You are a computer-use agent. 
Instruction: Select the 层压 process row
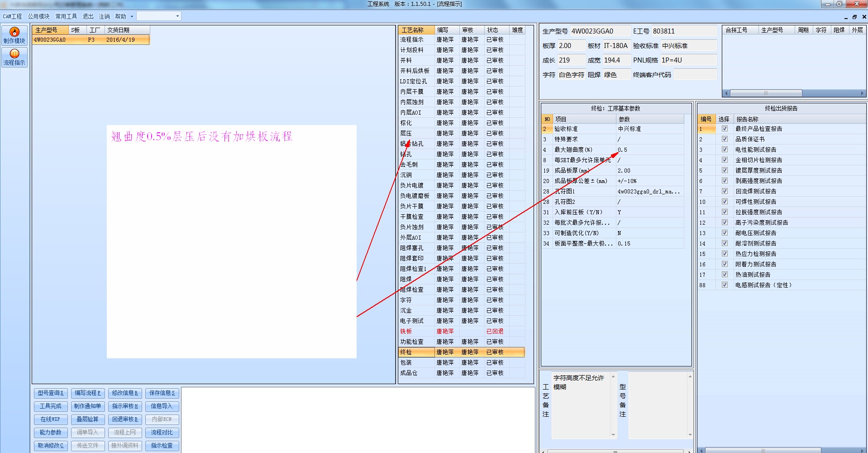click(x=462, y=133)
